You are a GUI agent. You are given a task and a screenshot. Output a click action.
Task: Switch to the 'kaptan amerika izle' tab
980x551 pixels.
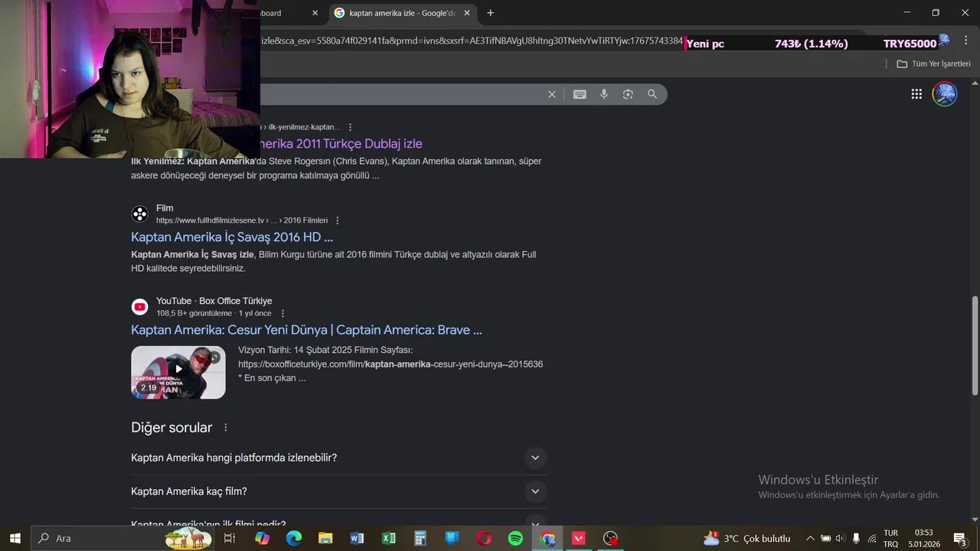click(x=403, y=13)
